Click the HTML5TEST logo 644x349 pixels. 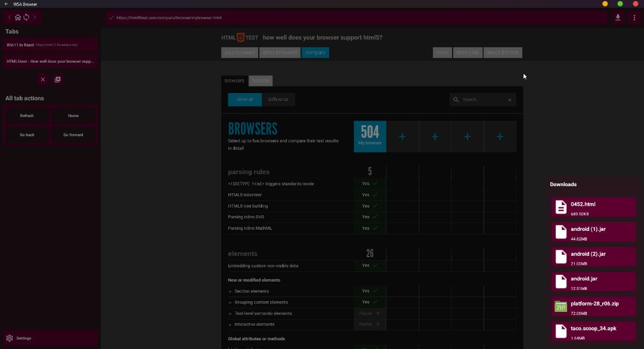click(240, 38)
